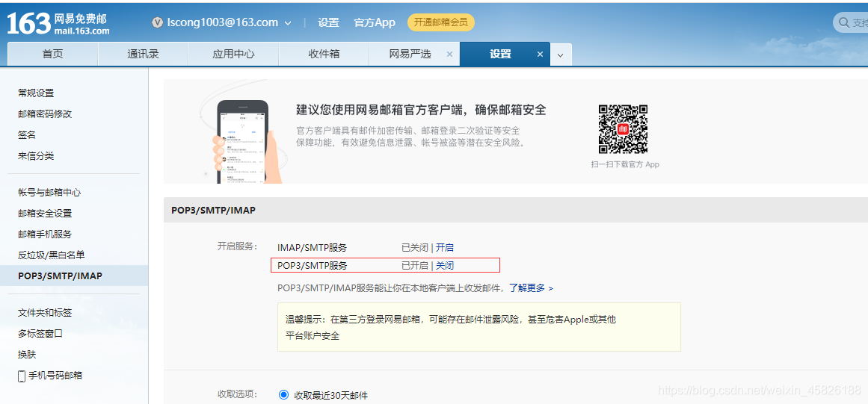
Task: Close the 设置 tab with its X
Action: (541, 55)
